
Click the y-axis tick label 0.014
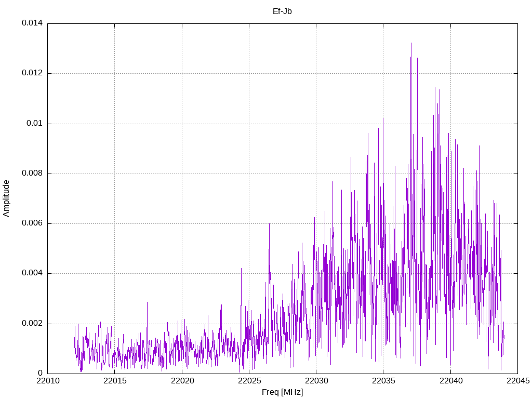pos(32,23)
